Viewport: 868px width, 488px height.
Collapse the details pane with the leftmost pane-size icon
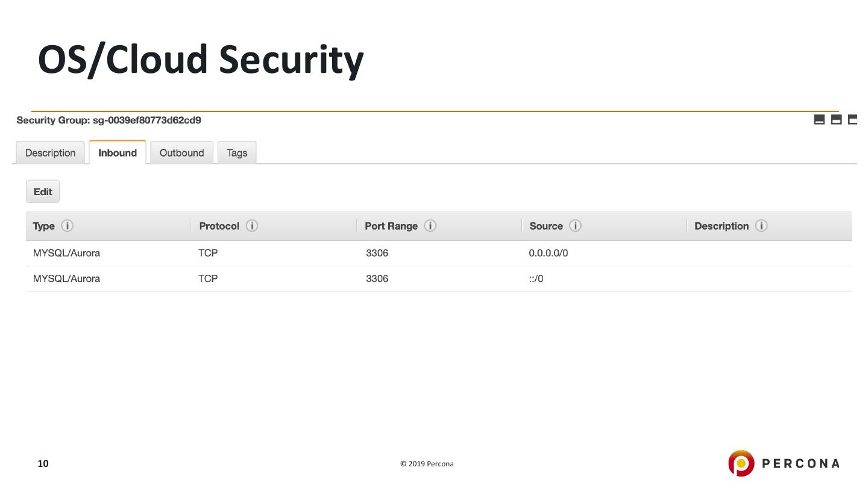(819, 119)
